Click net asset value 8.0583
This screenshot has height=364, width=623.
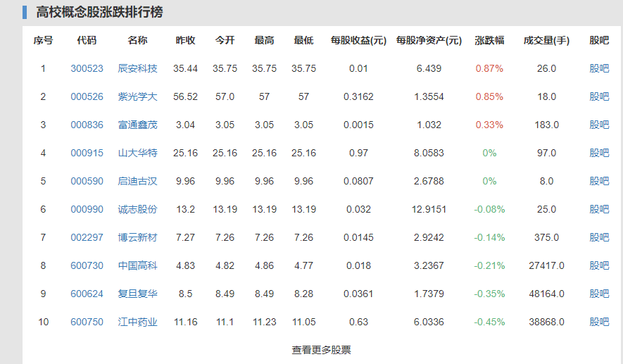429,153
